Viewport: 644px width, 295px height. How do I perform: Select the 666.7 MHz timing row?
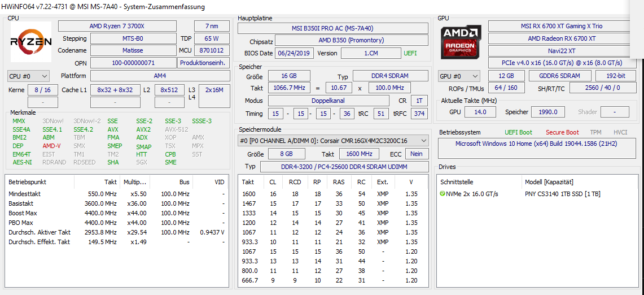[333, 281]
